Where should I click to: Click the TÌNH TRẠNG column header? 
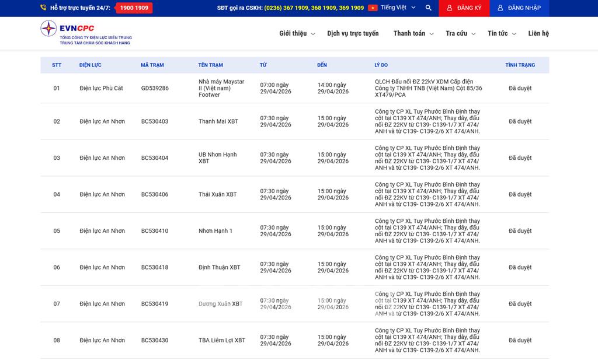(520, 65)
